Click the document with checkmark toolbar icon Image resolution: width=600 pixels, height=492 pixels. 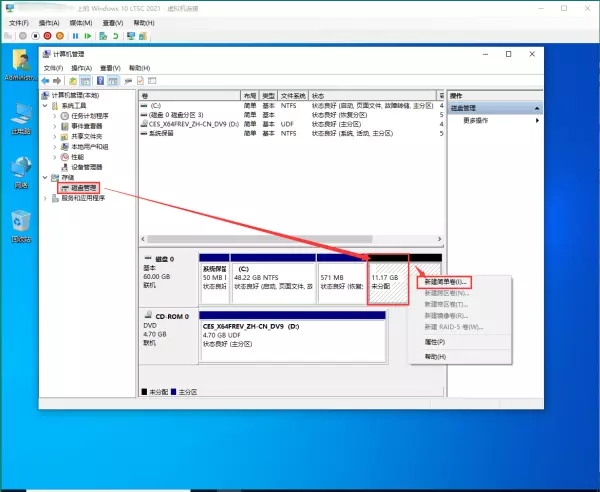[140, 81]
